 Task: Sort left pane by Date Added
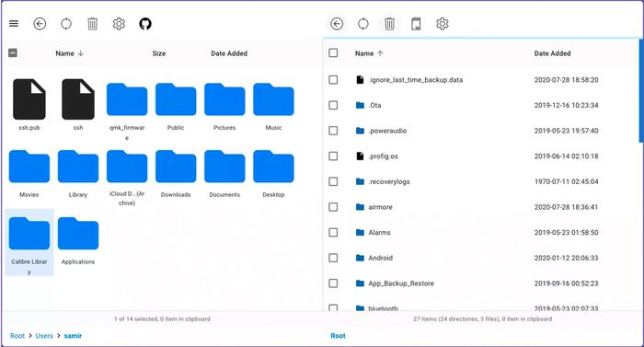coord(229,53)
